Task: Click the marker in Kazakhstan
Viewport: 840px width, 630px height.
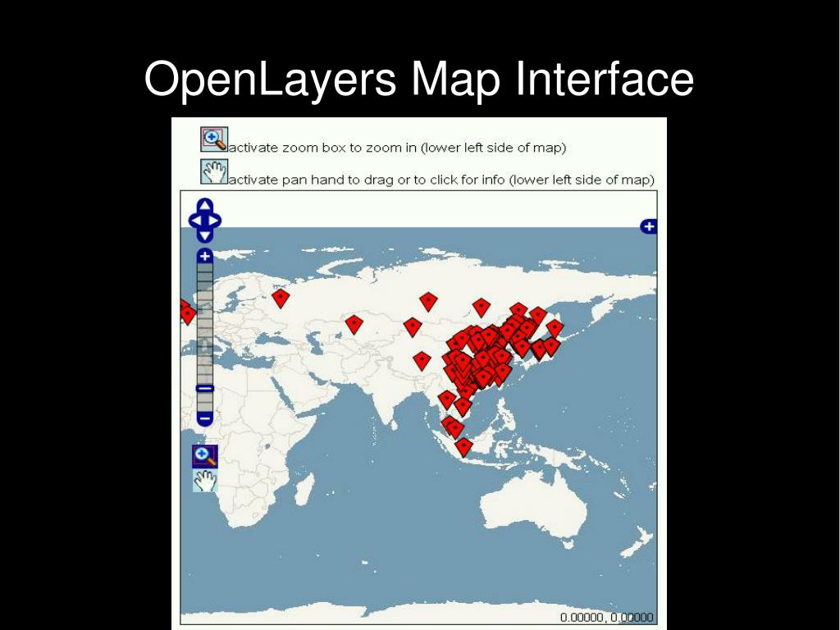Action: (x=354, y=324)
